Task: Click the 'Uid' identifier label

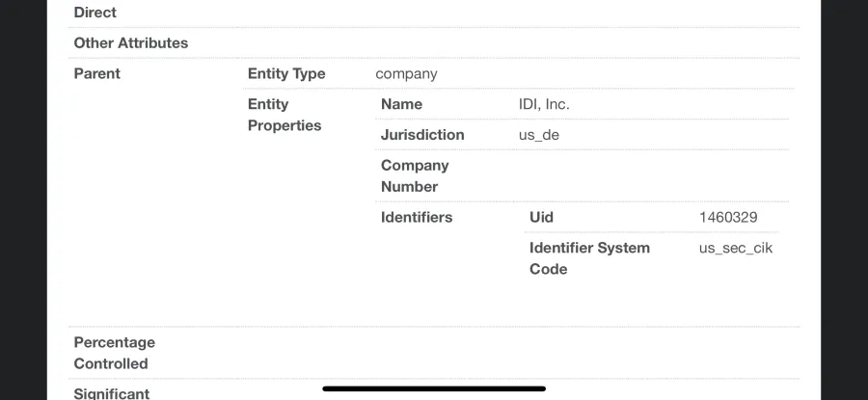Action: coord(541,217)
